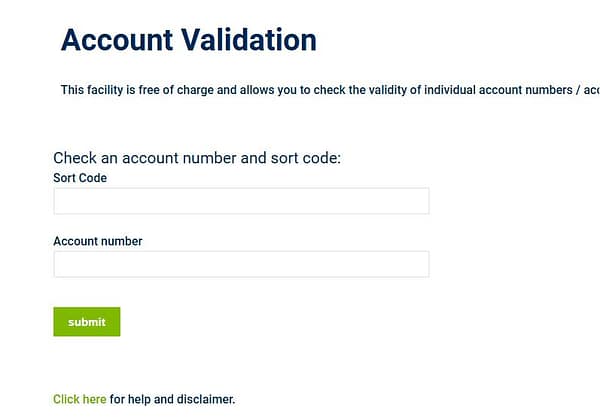Image resolution: width=600 pixels, height=420 pixels.
Task: Click the words 'sort code:' in the form title
Action: pyautogui.click(x=306, y=158)
